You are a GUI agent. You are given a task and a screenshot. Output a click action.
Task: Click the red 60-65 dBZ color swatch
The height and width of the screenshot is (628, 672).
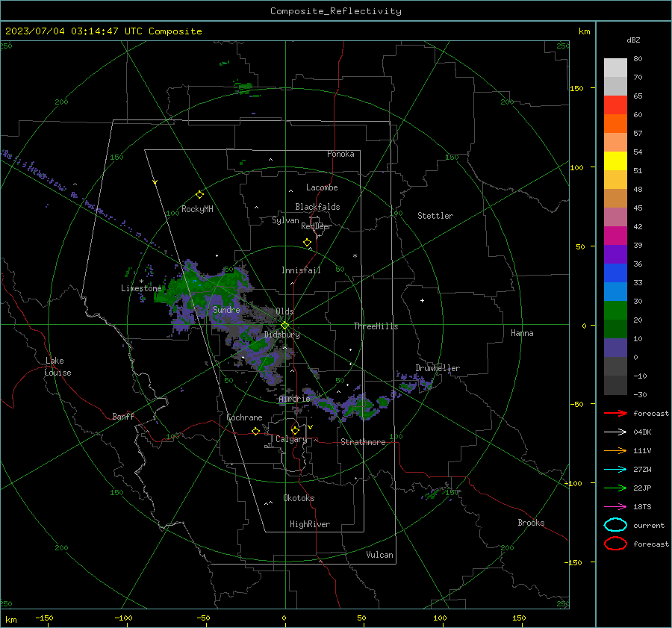615,105
